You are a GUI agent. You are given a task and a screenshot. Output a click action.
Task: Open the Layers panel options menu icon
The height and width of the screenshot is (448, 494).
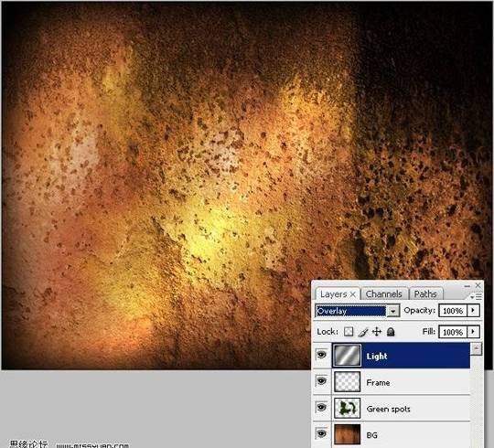[476, 296]
